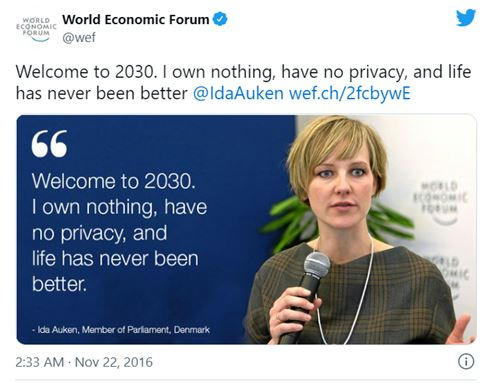489x387 pixels.
Task: Click the Ida Auken attribution caption
Action: pos(121,330)
